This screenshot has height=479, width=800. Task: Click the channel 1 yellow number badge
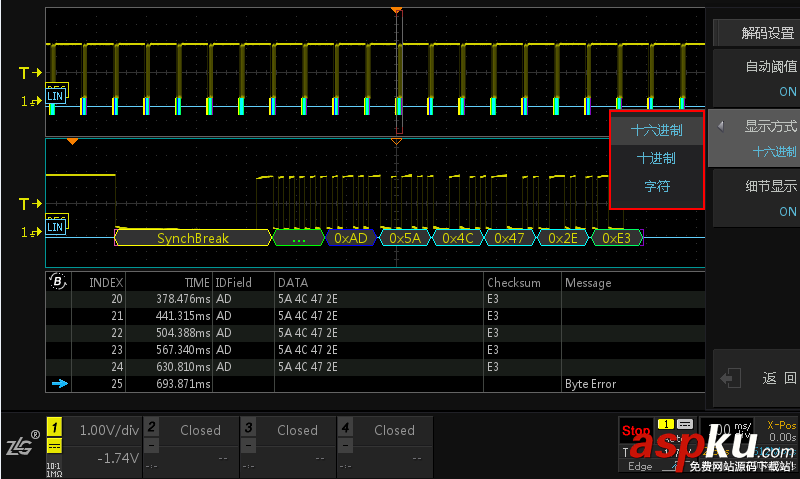[54, 426]
